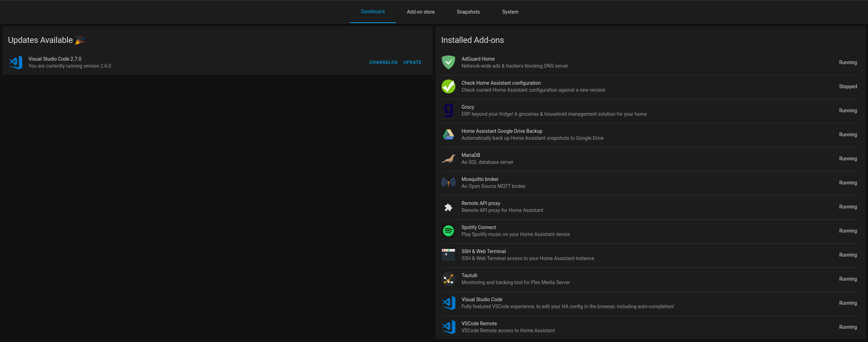Select the Grocy add-on title

click(x=468, y=107)
